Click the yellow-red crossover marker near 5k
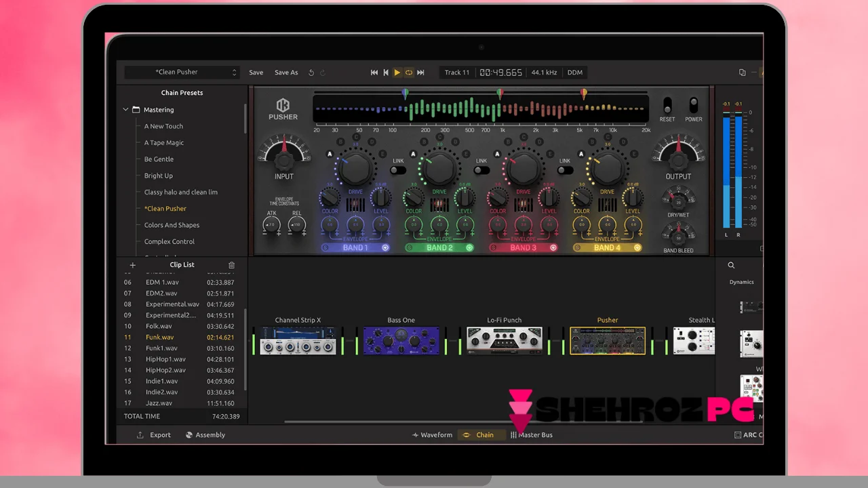 click(x=583, y=94)
